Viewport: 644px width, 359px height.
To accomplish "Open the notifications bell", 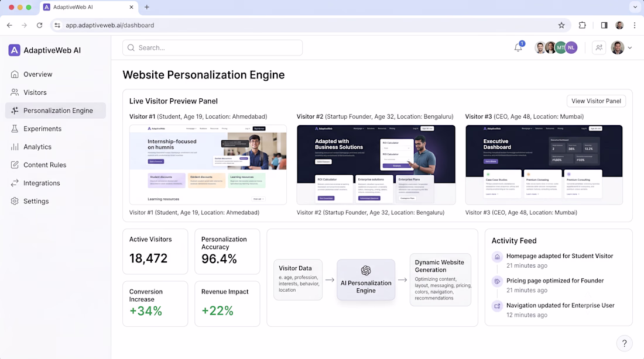I will pos(518,47).
